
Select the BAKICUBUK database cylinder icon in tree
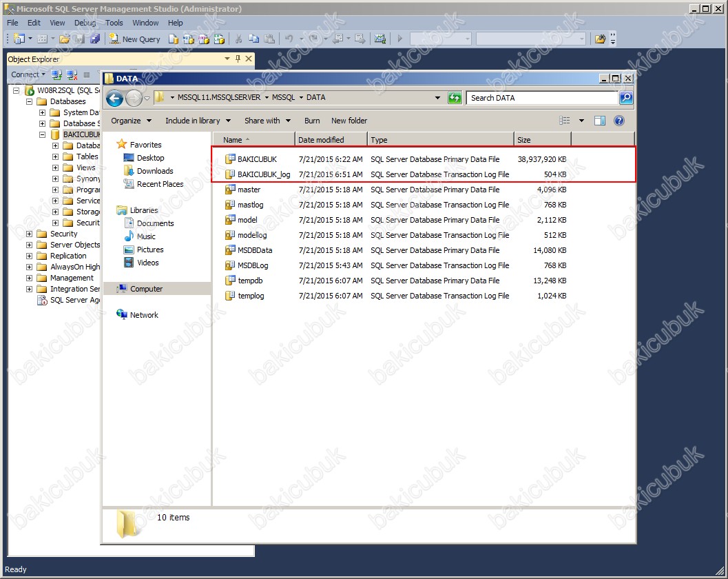coord(55,134)
